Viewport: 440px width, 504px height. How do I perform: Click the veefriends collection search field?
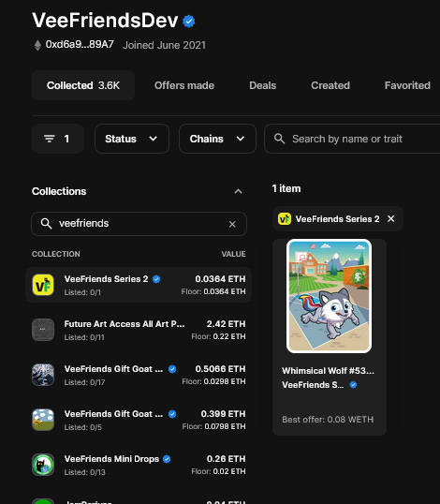(139, 224)
